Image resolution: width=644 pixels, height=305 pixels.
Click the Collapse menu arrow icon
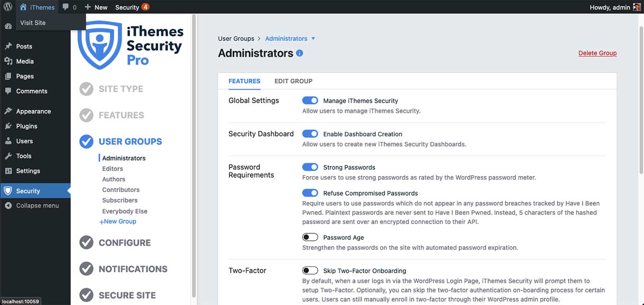click(8, 206)
